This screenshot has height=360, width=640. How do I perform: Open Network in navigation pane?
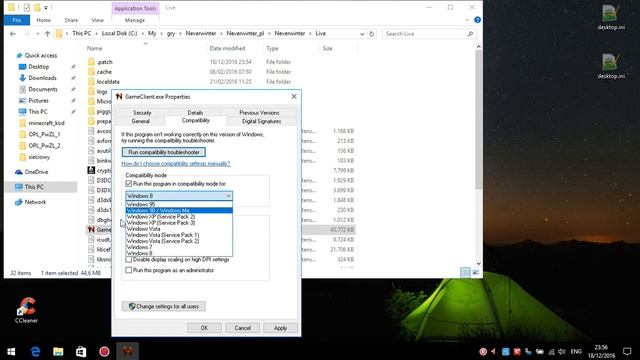click(x=35, y=202)
